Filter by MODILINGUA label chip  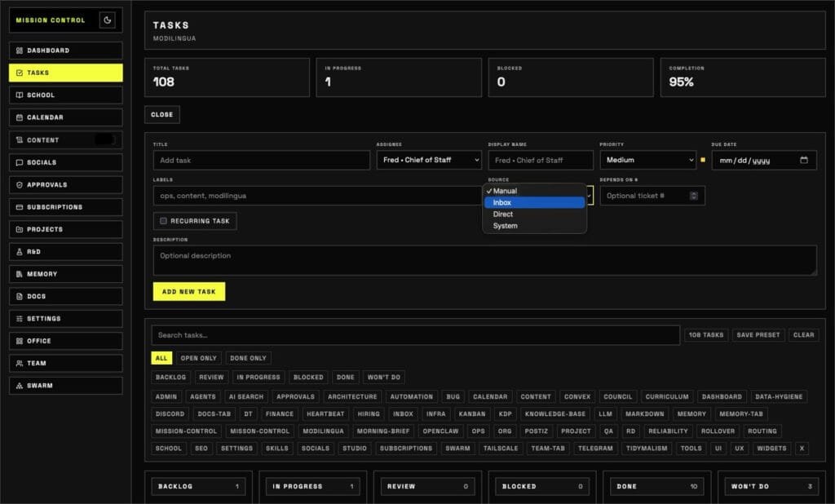tap(323, 431)
